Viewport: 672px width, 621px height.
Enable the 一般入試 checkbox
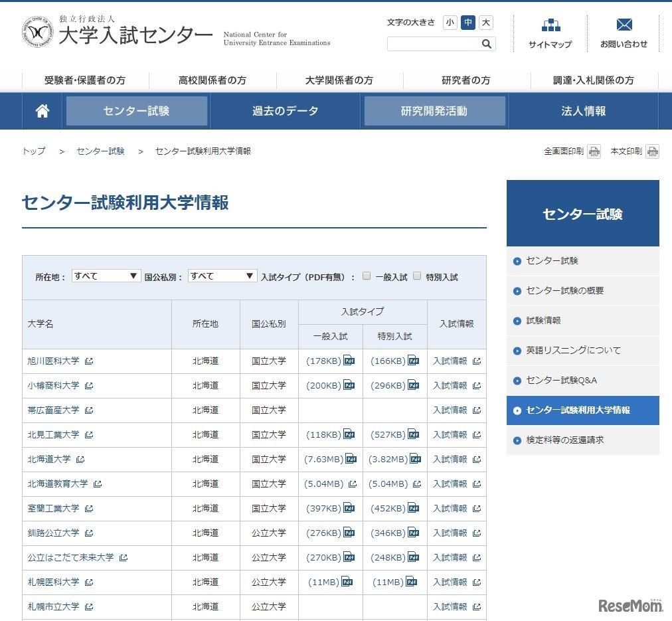(x=367, y=276)
